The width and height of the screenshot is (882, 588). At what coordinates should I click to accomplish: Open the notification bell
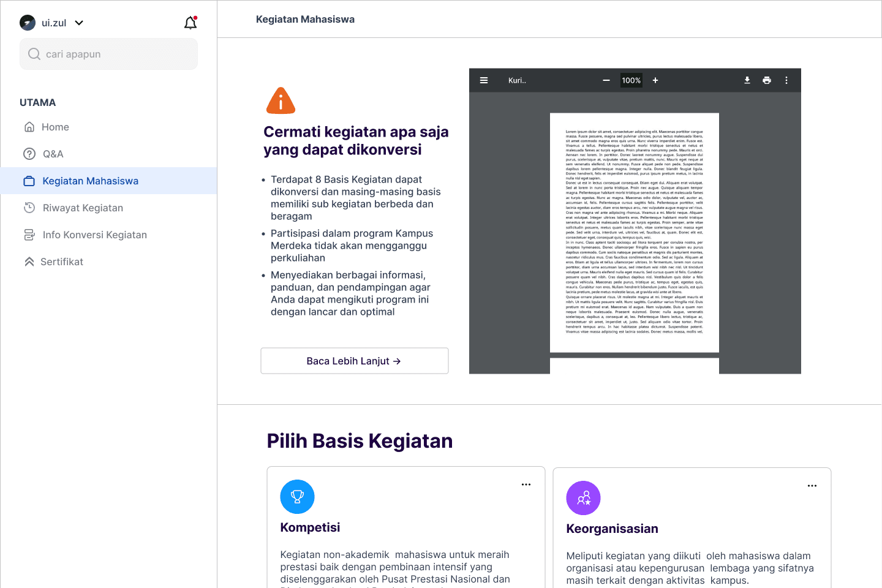click(190, 23)
